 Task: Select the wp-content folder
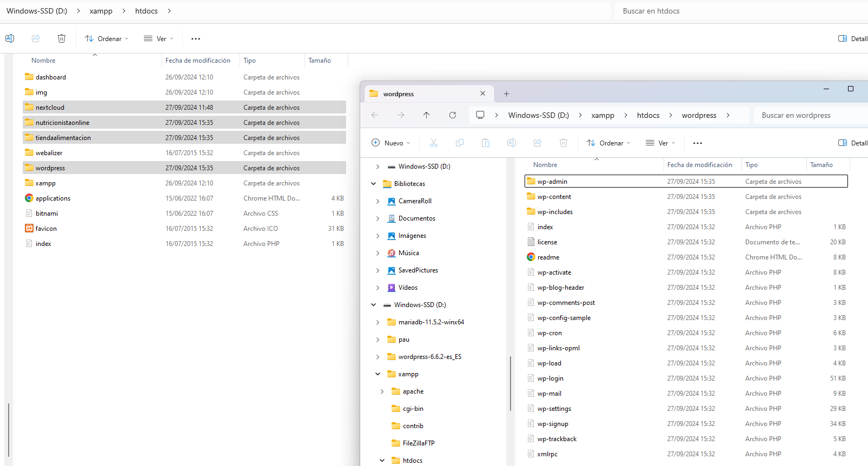[x=554, y=197]
